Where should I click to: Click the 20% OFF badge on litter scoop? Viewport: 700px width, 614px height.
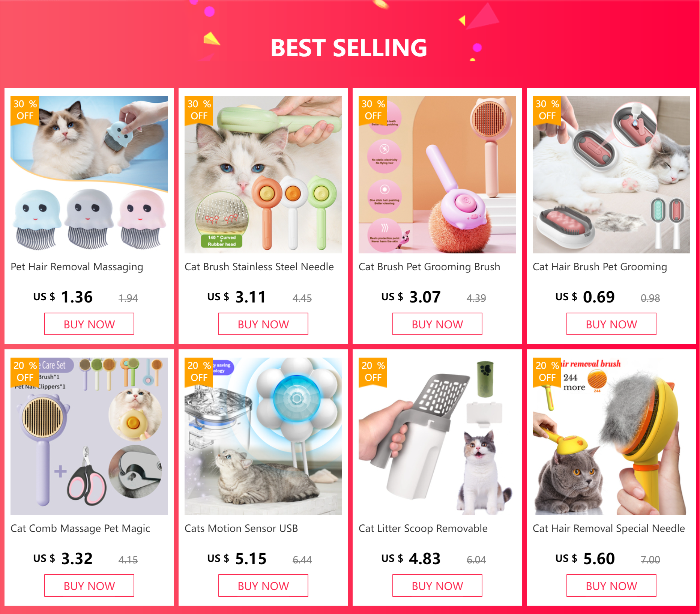click(x=373, y=372)
